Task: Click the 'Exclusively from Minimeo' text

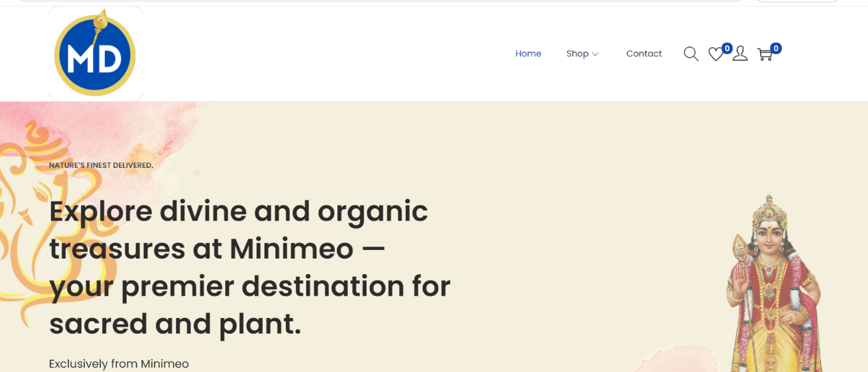Action: (x=119, y=364)
